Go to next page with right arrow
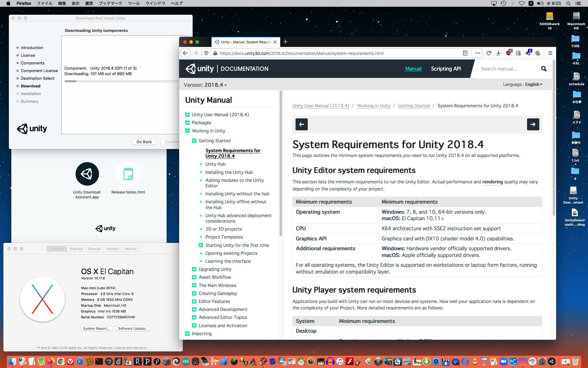 pos(533,124)
